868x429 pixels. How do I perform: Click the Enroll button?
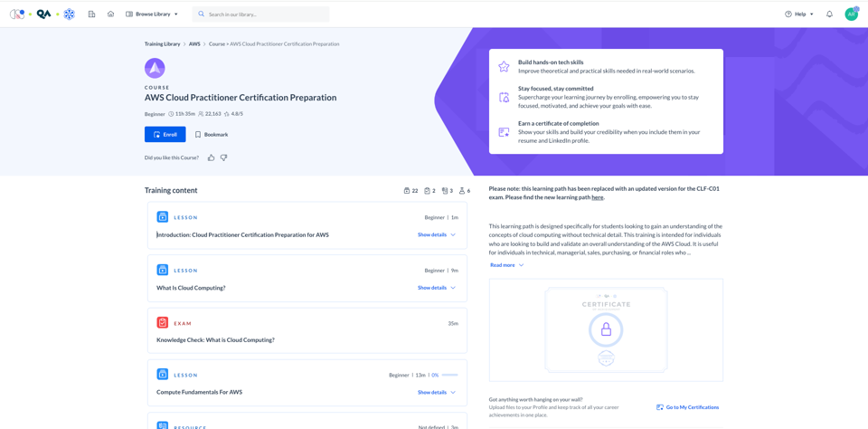(x=165, y=135)
